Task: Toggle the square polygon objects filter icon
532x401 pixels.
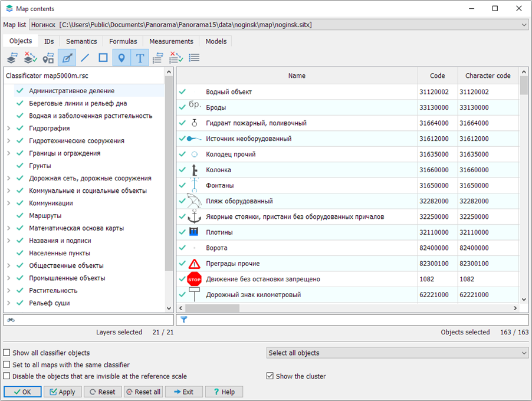Action: 103,58
